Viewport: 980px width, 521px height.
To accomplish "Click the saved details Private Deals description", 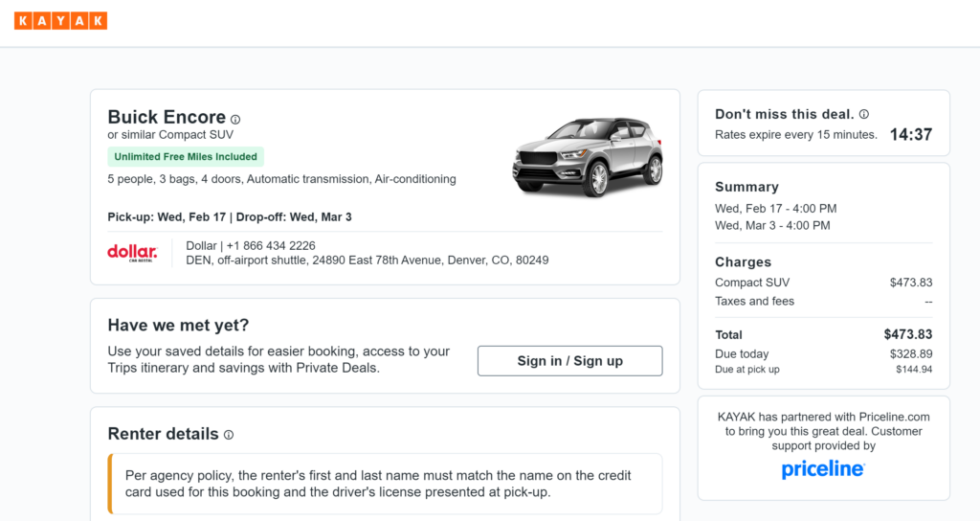I will tap(278, 360).
